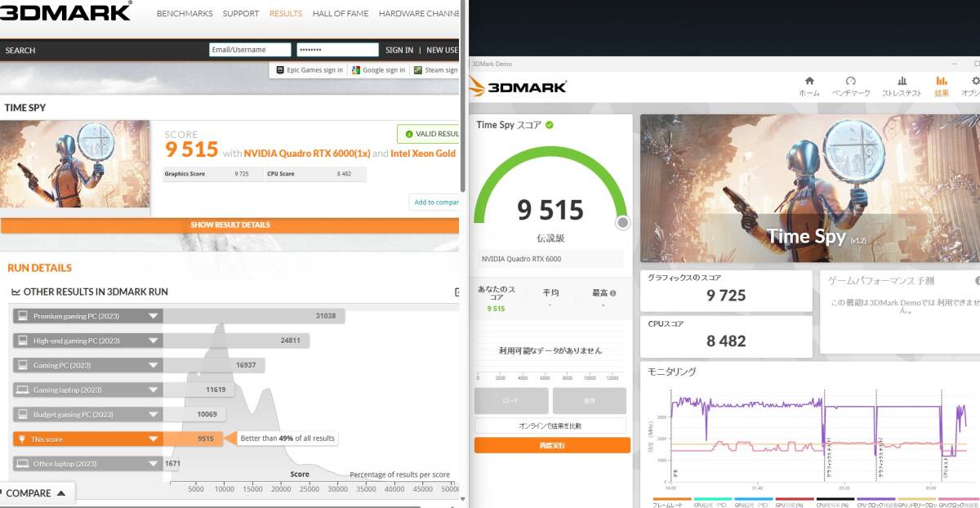980x508 pixels.
Task: Click the Epic Games logo icon
Action: [280, 70]
